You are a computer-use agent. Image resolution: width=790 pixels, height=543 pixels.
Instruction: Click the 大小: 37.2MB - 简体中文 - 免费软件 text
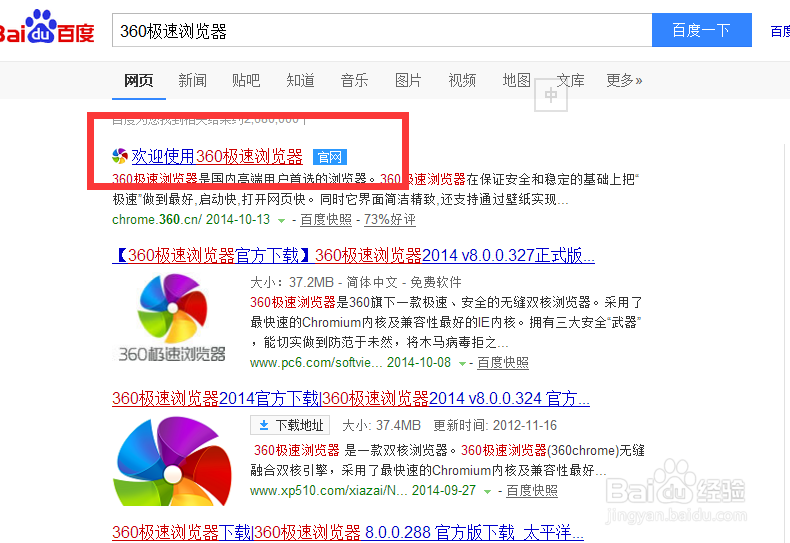tap(356, 282)
